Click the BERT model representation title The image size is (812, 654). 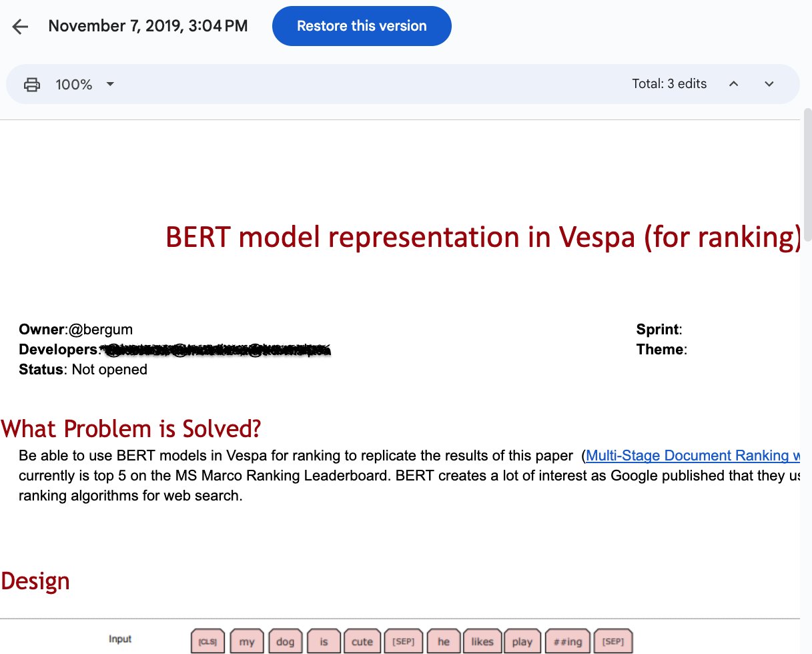pos(483,237)
